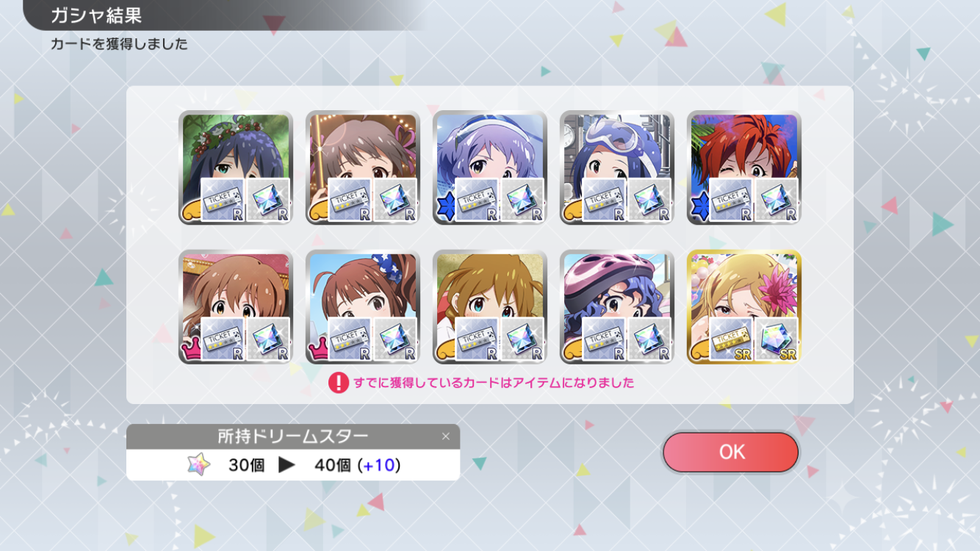This screenshot has width=980, height=551.
Task: Tap the OK button
Action: 730,452
